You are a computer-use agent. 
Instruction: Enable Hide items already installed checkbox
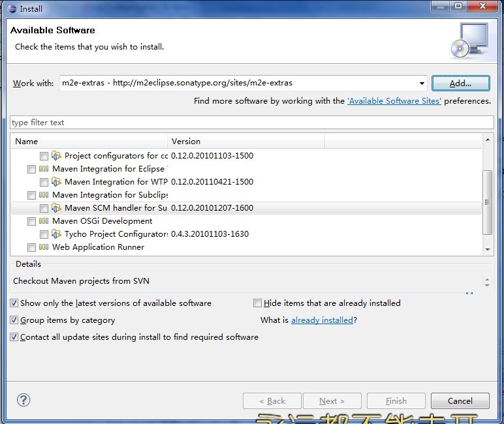click(257, 303)
